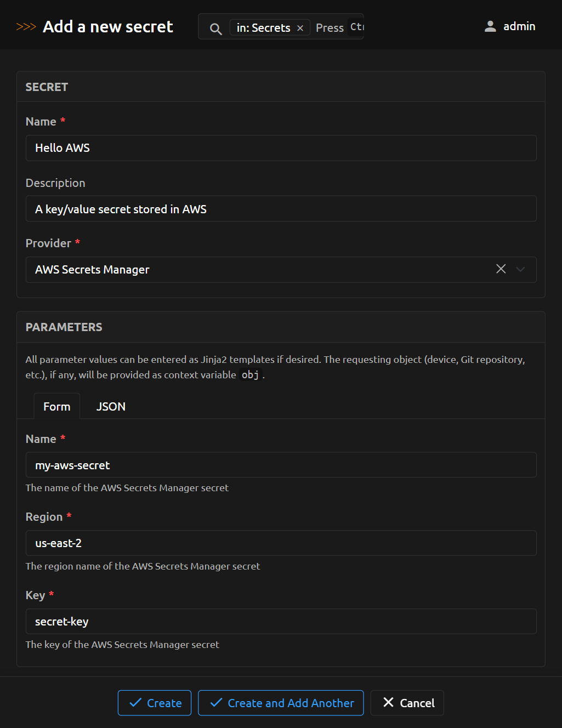
Task: Remove the 'in: Secrets' search filter
Action: click(x=300, y=28)
